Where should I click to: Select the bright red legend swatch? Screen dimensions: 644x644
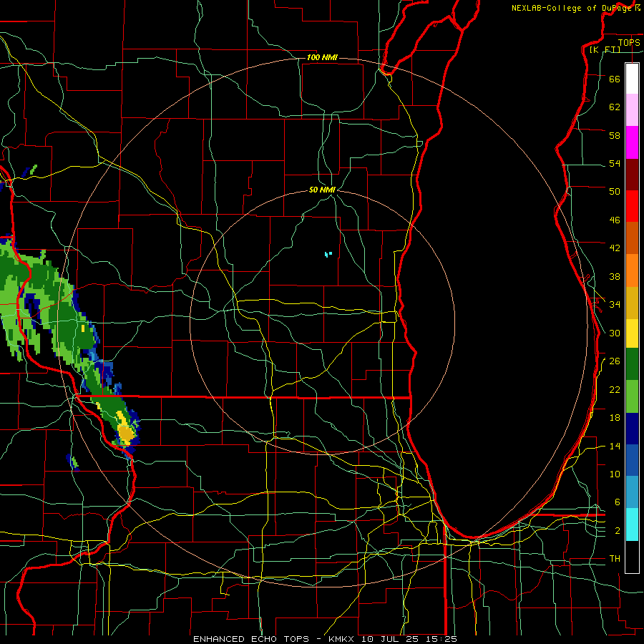tap(632, 206)
